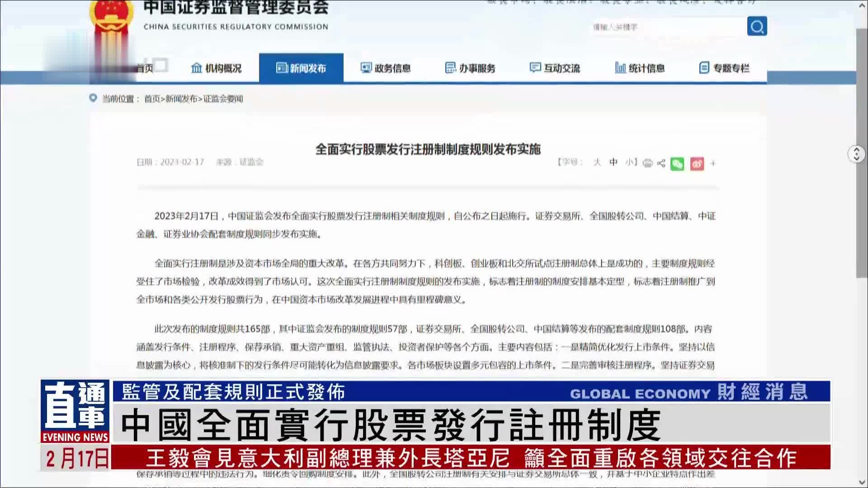
Task: Click the print icon
Action: pyautogui.click(x=647, y=164)
